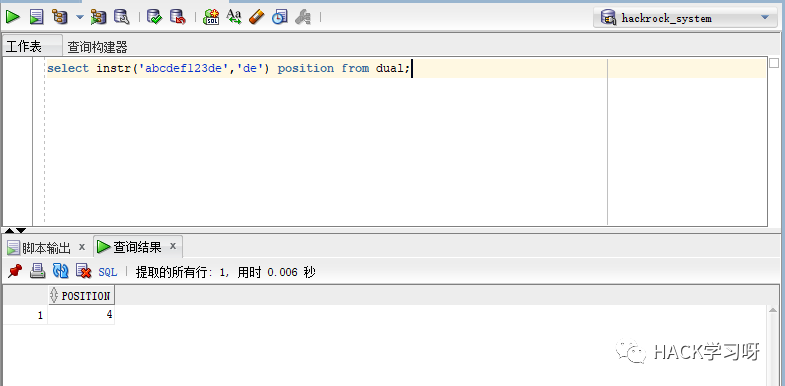This screenshot has height=386, width=785.
Task: Close the 脚本输出 tab
Action: (x=83, y=247)
